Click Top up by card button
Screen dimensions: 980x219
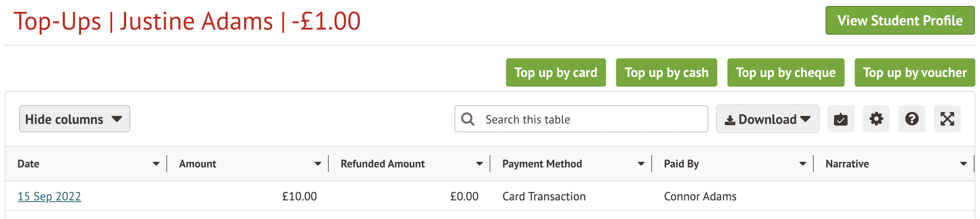[556, 73]
